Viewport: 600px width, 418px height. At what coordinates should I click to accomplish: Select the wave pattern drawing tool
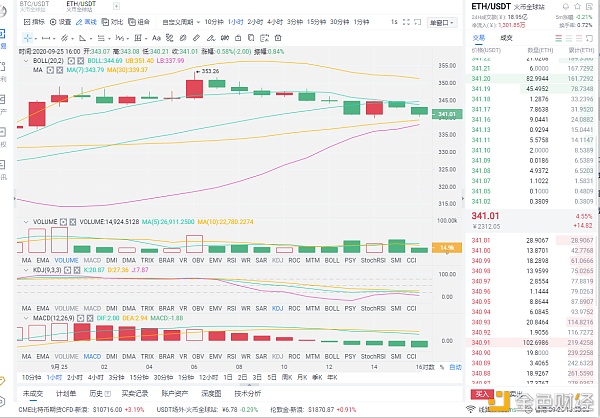point(120,38)
